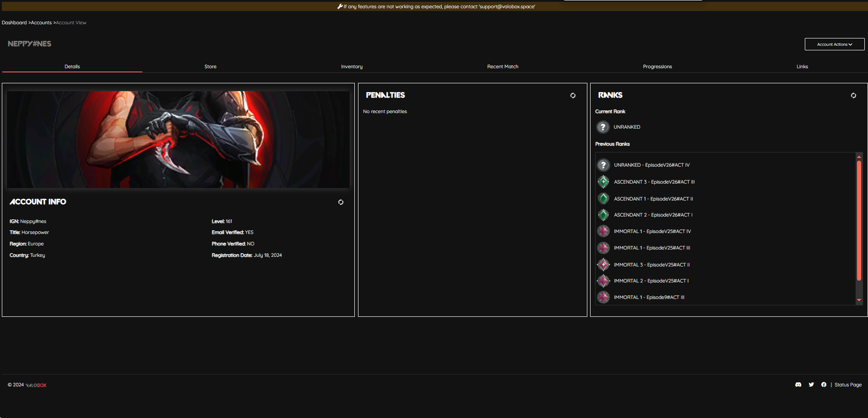Click Immortal 1 Episode9#ACT III rank badge
This screenshot has height=418, width=868.
603,297
